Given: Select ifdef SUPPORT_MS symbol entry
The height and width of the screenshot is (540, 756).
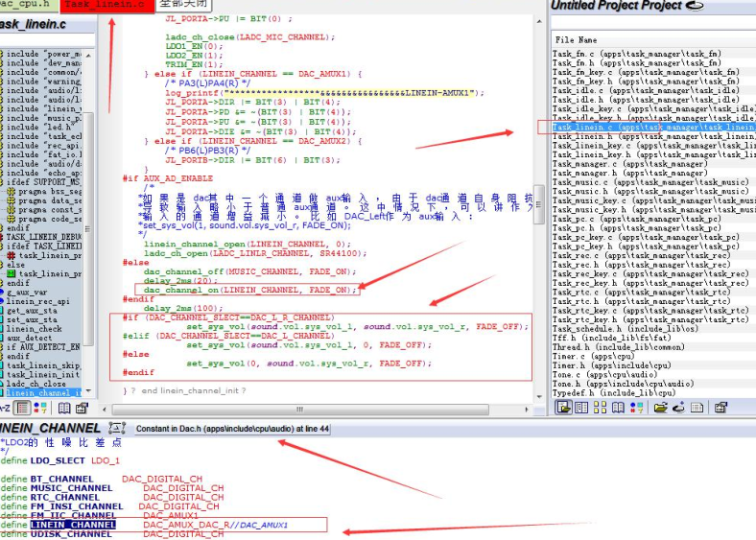Looking at the screenshot, I should coord(42,182).
